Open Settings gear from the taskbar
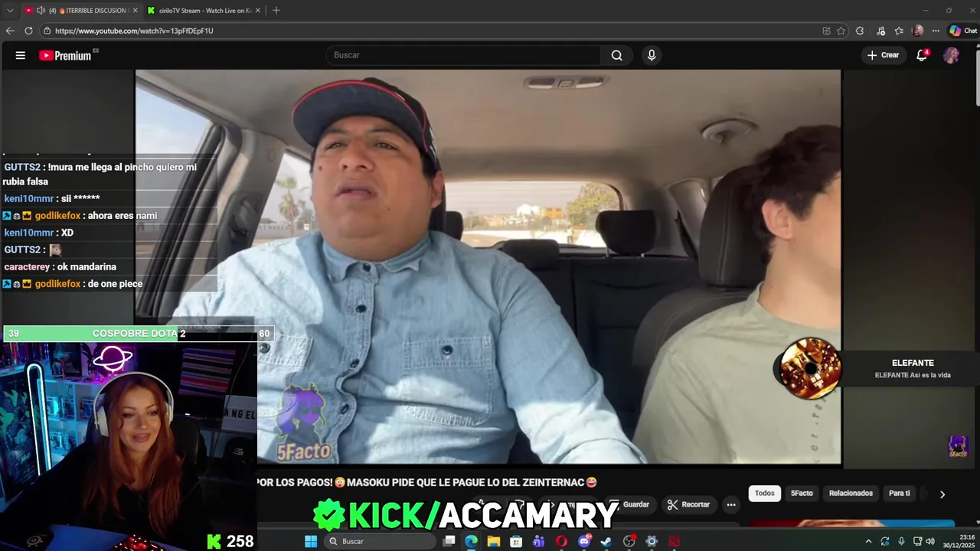 coord(652,541)
